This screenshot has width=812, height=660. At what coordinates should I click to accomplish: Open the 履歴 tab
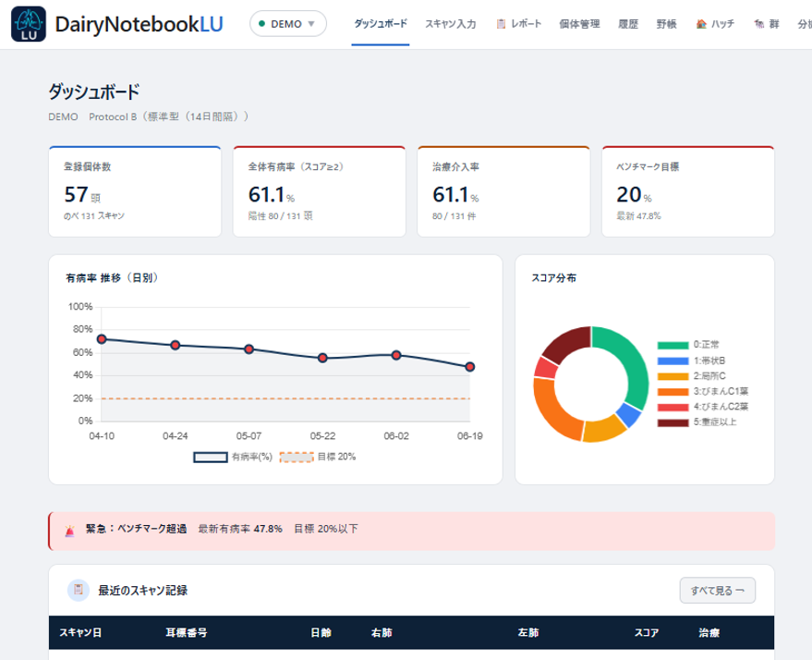point(628,24)
